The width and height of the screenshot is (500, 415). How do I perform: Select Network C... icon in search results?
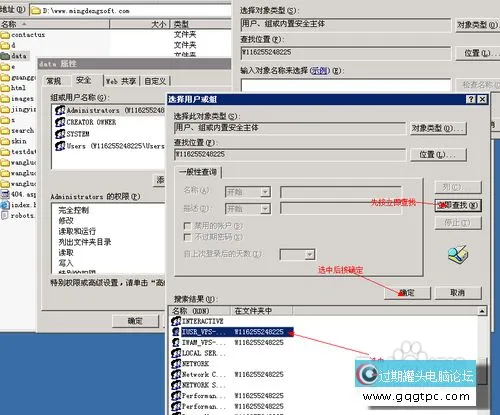click(x=176, y=374)
